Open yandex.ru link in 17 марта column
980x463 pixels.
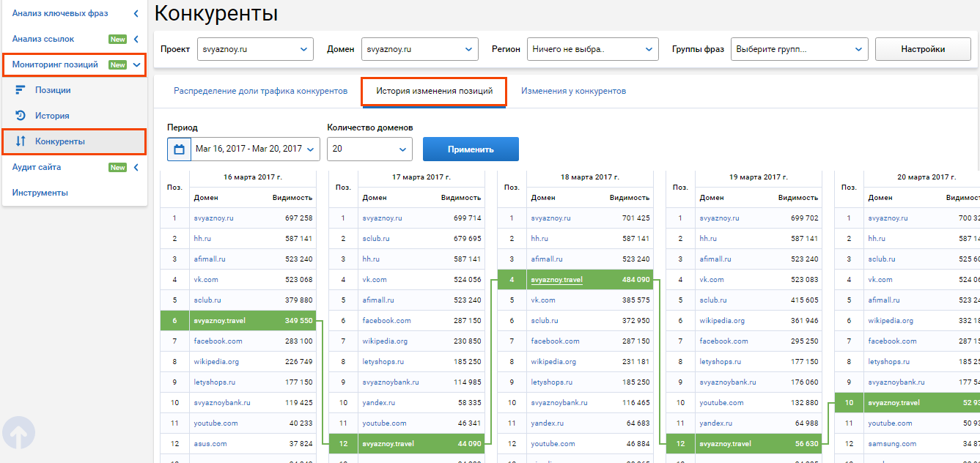(379, 403)
